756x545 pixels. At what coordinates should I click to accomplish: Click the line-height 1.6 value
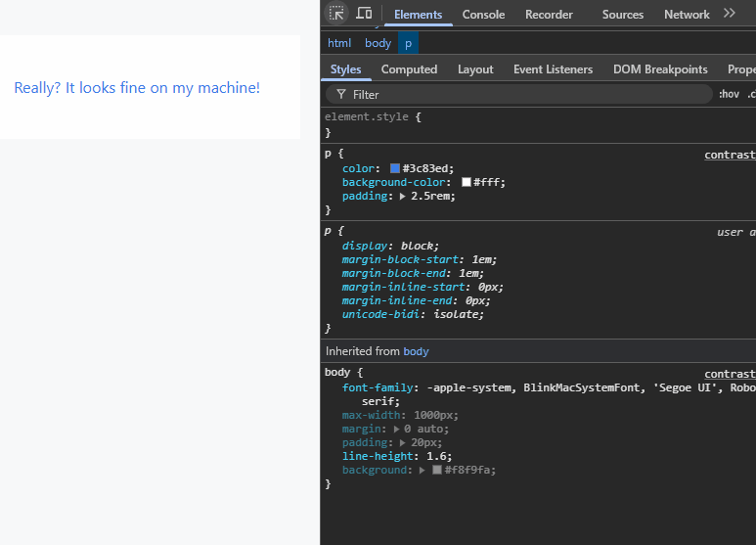437,456
